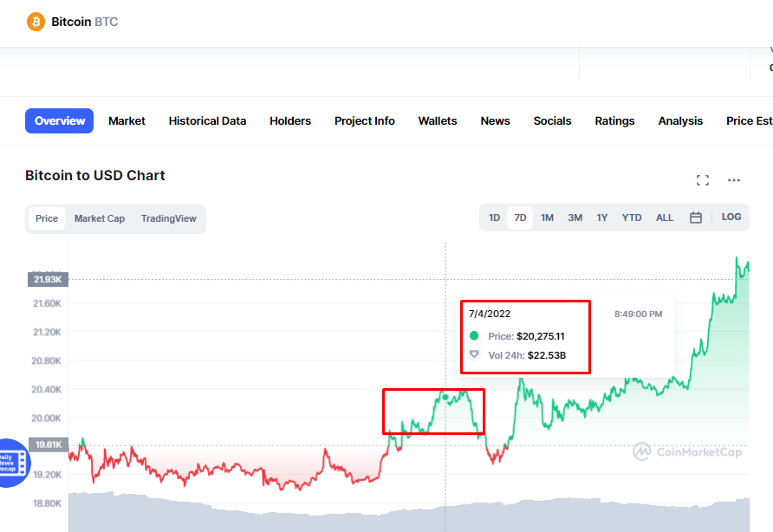773x532 pixels.
Task: Select the YTD time range
Action: pyautogui.click(x=632, y=218)
